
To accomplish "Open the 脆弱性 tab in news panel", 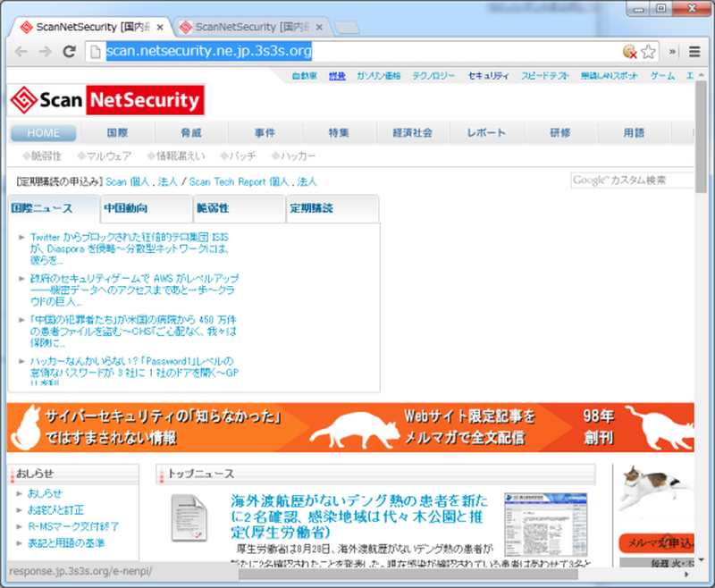I will click(x=238, y=208).
